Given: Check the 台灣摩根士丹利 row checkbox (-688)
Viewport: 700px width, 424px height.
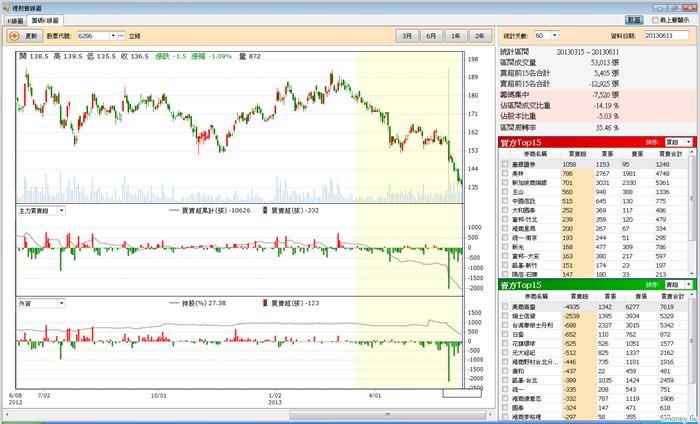Looking at the screenshot, I should pyautogui.click(x=505, y=325).
